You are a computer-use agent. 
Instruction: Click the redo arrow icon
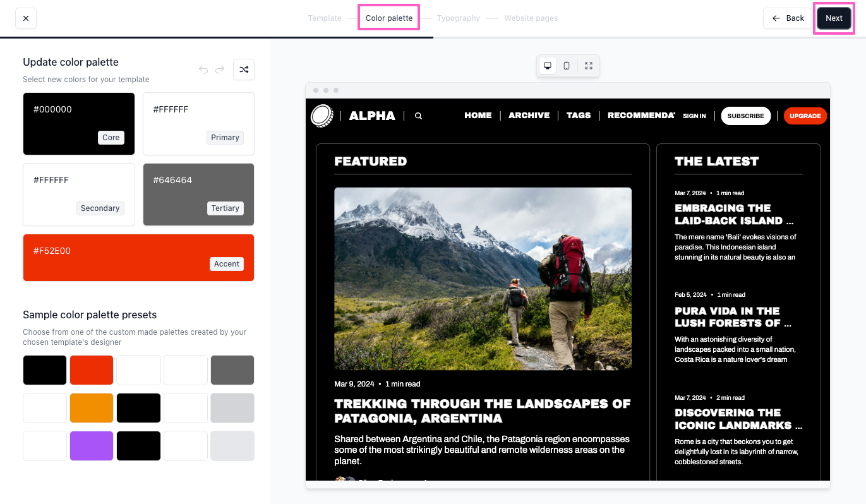click(220, 69)
